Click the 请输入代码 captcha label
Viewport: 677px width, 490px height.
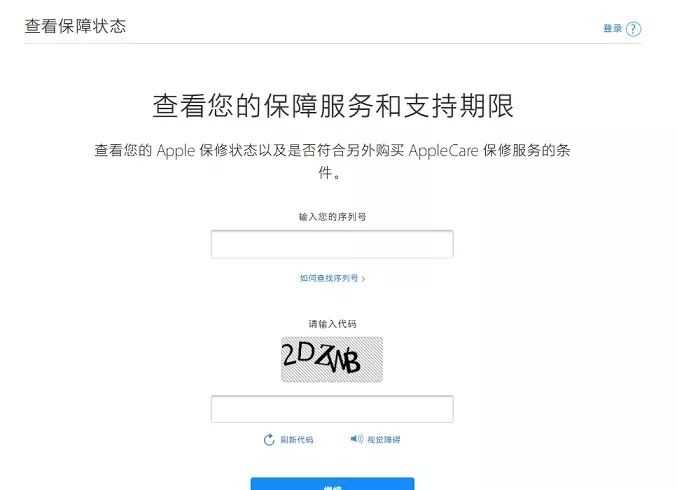[x=332, y=324]
